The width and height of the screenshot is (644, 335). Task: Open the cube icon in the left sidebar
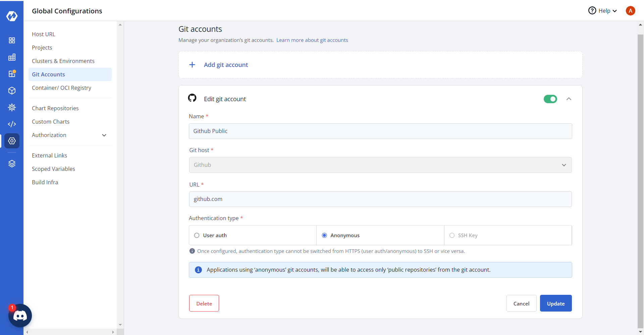coord(12,91)
